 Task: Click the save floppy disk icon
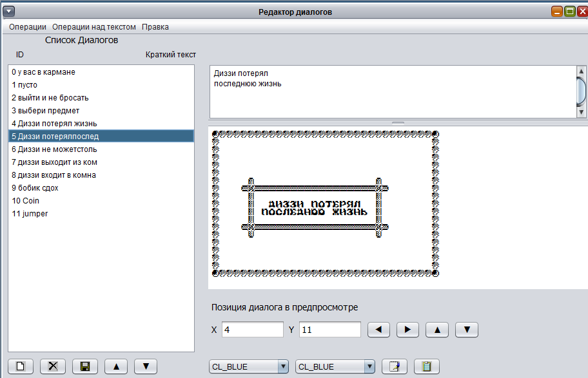(85, 366)
